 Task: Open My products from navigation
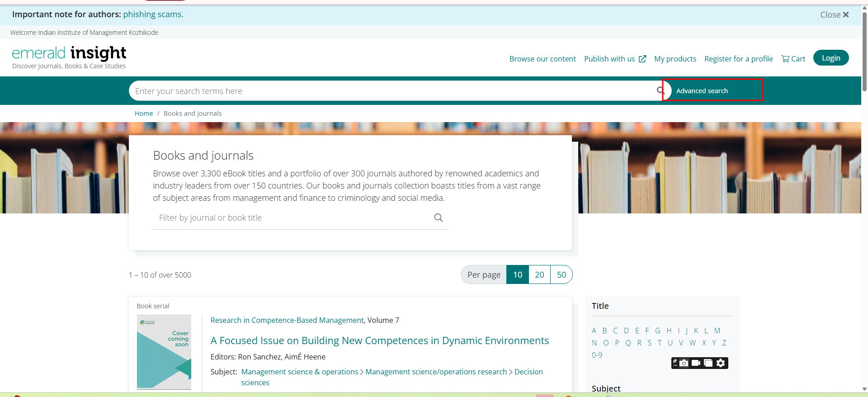(x=675, y=59)
